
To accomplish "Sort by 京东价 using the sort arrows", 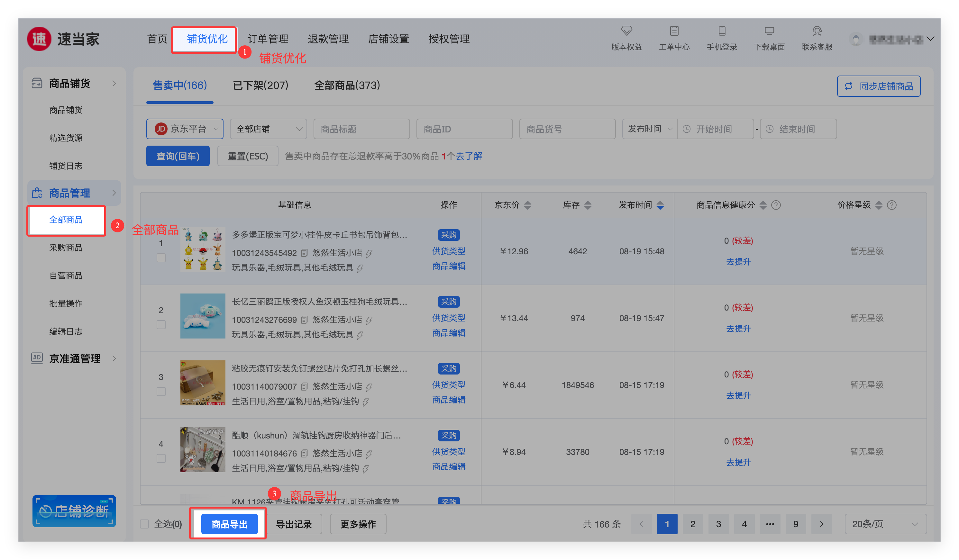I will 527,205.
